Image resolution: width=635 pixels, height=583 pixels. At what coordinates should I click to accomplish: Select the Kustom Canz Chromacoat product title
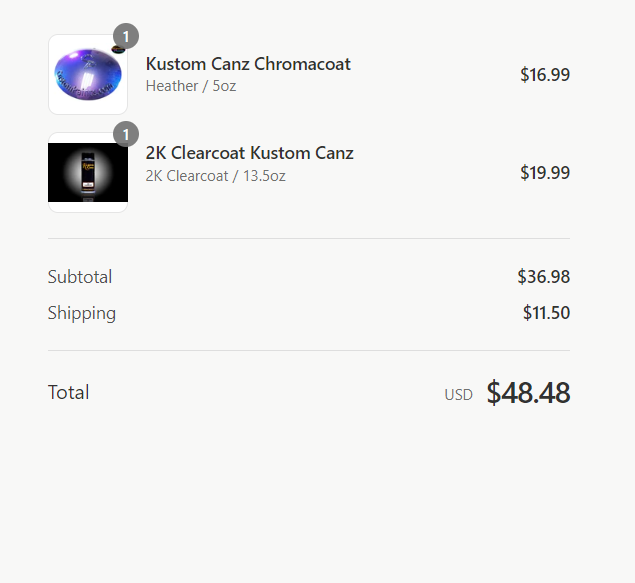coord(248,64)
